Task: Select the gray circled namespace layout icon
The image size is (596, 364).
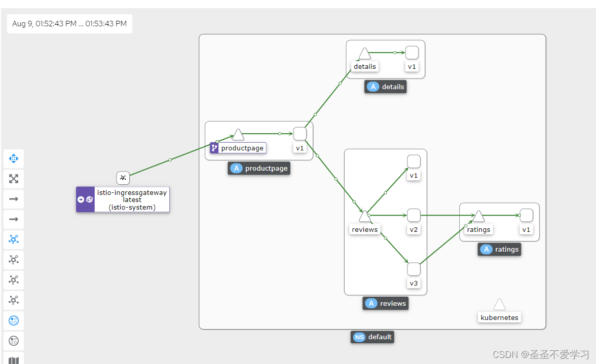Action: point(14,341)
